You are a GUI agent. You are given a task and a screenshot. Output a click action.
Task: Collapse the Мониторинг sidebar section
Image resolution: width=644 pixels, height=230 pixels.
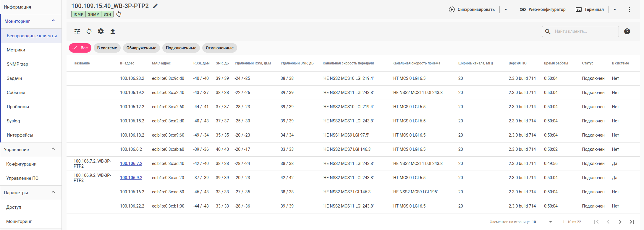(x=53, y=21)
